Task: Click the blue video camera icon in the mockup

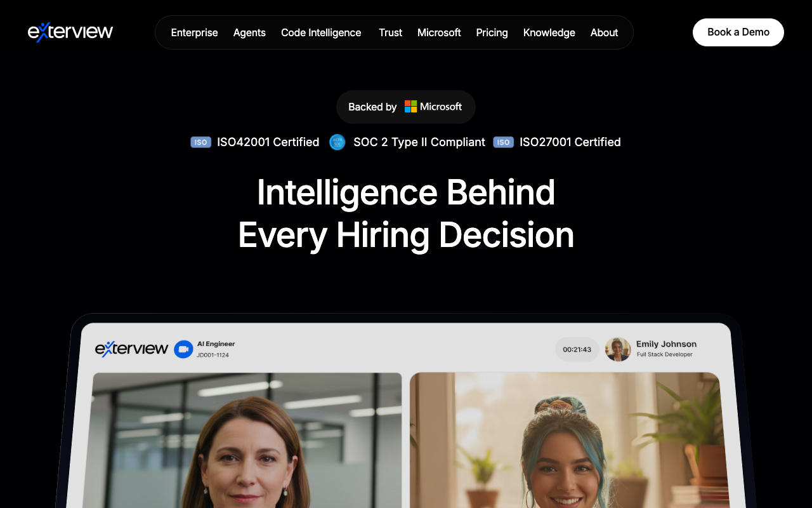Action: click(x=183, y=349)
